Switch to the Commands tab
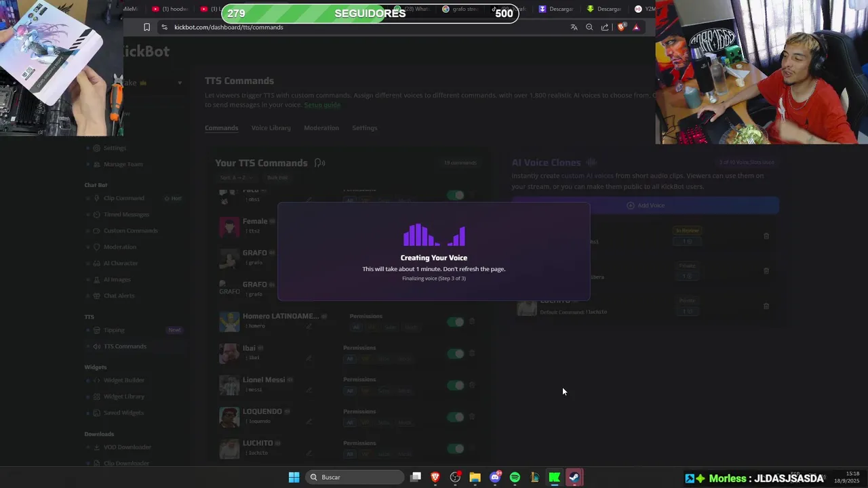Image resolution: width=868 pixels, height=488 pixels. tap(222, 128)
